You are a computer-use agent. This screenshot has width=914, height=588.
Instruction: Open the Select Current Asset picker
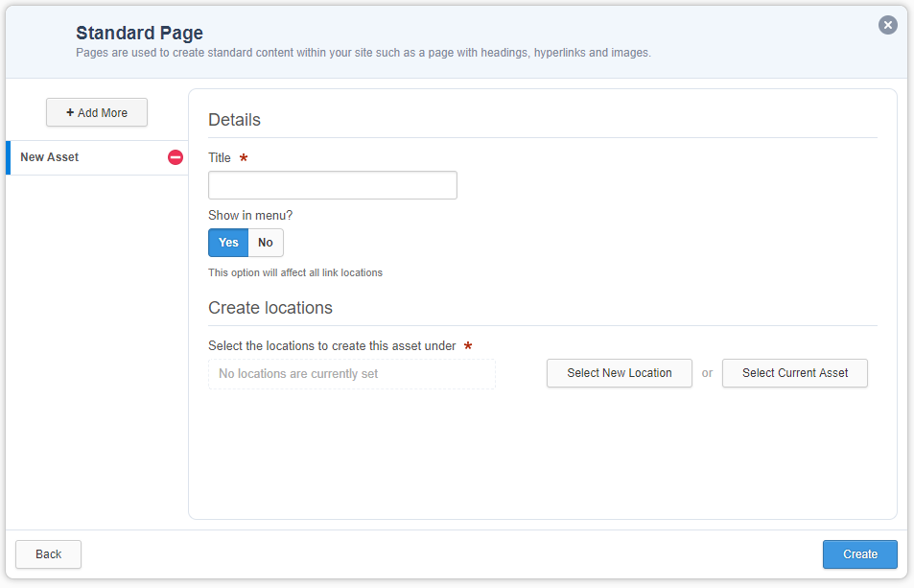tap(794, 373)
